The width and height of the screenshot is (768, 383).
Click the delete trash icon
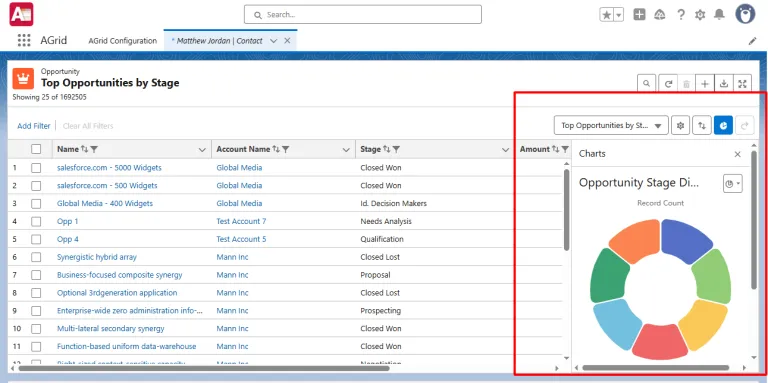coord(686,84)
